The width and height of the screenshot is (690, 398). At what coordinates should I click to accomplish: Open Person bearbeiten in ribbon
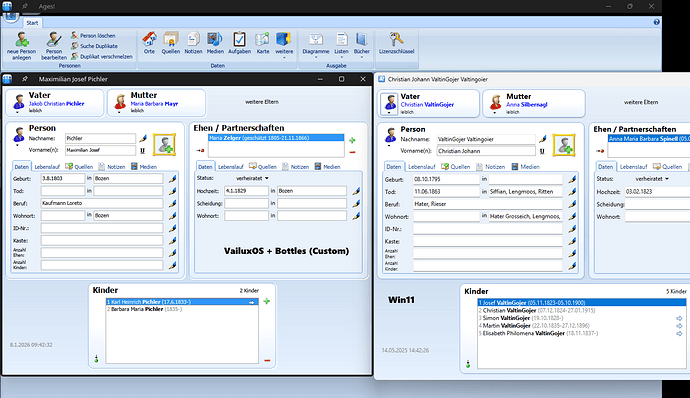pyautogui.click(x=54, y=45)
